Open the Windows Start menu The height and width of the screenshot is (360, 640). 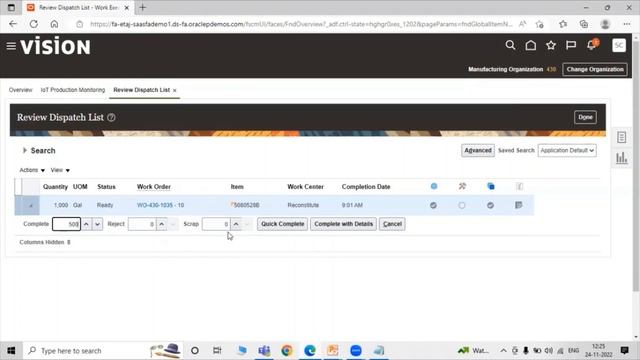(x=11, y=351)
